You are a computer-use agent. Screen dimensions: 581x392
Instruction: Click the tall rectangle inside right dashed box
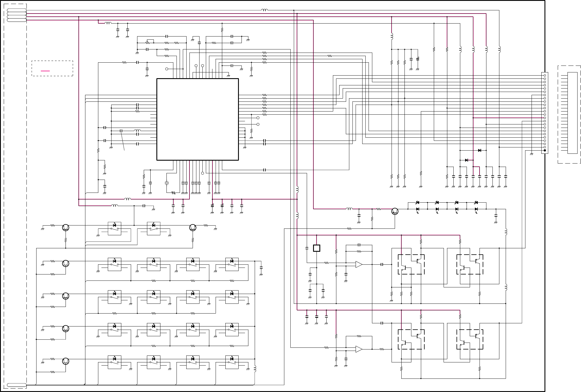(572, 113)
